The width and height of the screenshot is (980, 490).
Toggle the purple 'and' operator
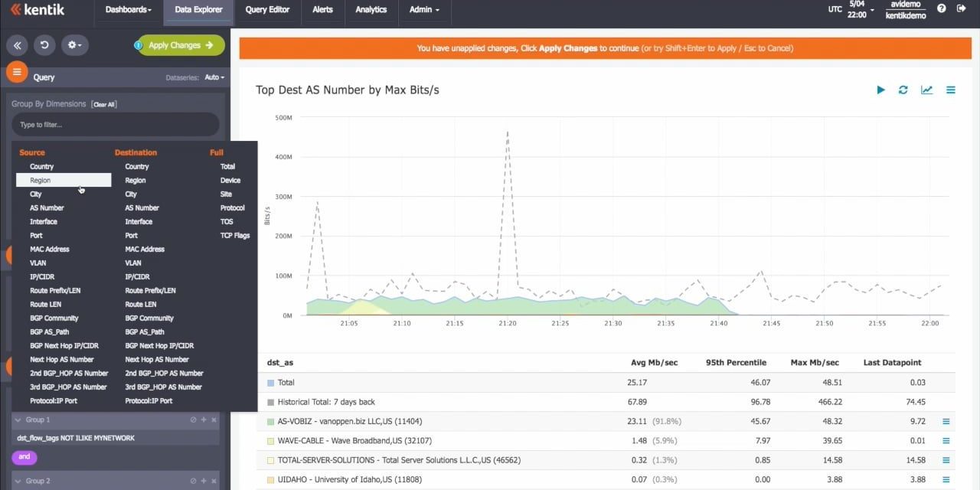pos(24,457)
